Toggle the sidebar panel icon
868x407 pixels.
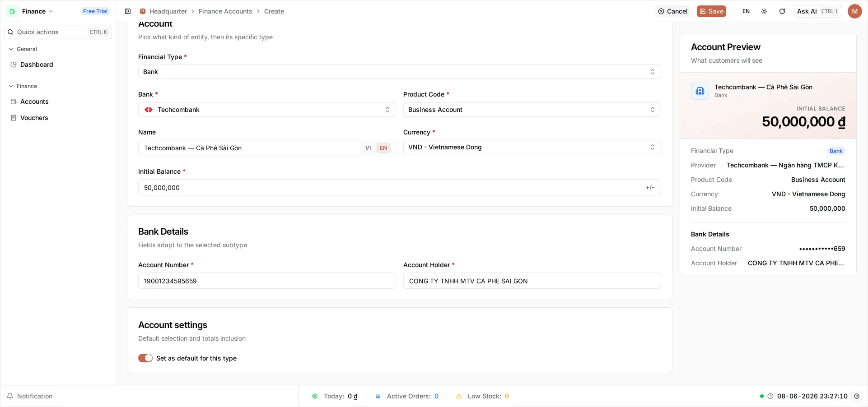128,11
